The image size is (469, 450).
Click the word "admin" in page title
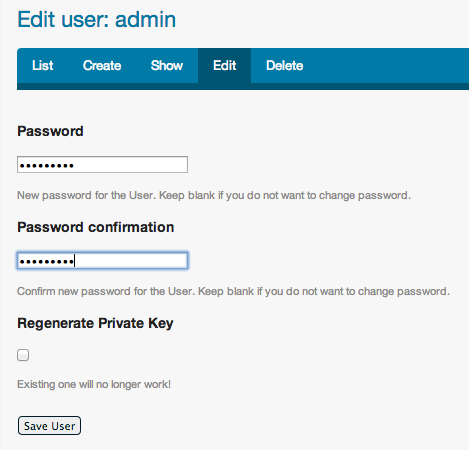click(145, 19)
